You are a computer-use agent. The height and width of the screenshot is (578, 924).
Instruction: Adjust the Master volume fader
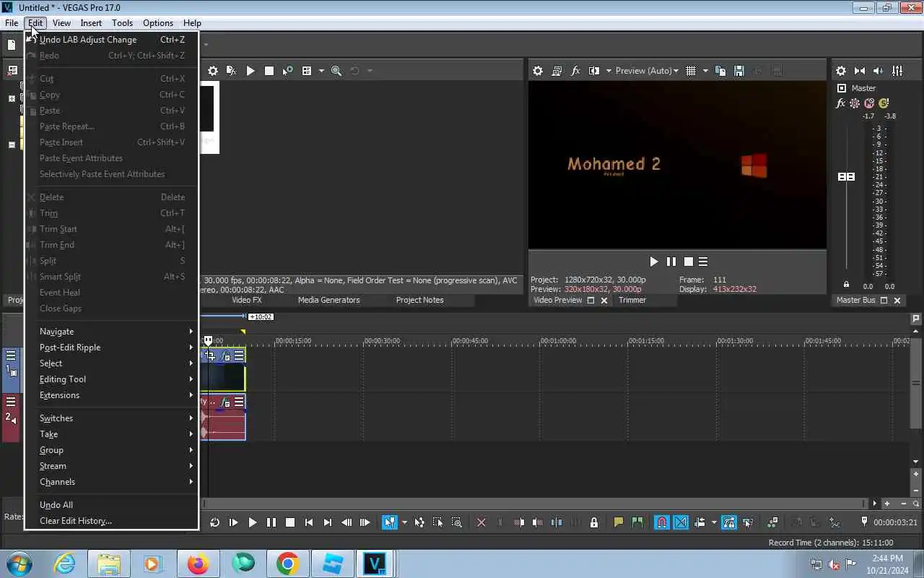click(x=846, y=176)
